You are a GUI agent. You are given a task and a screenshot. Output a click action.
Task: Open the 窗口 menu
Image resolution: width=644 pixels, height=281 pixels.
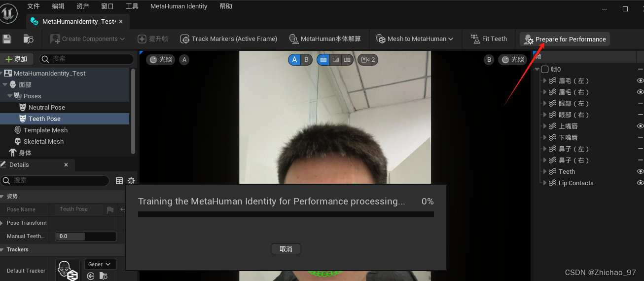click(x=107, y=6)
